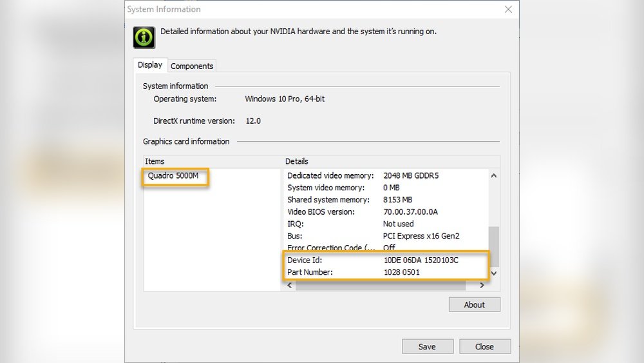Click the horizontal scroll left arrow
Image resolution: width=644 pixels, height=363 pixels.
click(x=290, y=285)
